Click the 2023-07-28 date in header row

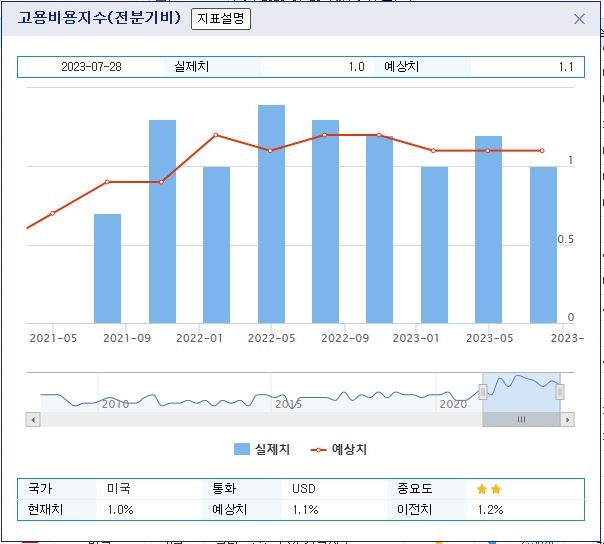click(x=91, y=67)
